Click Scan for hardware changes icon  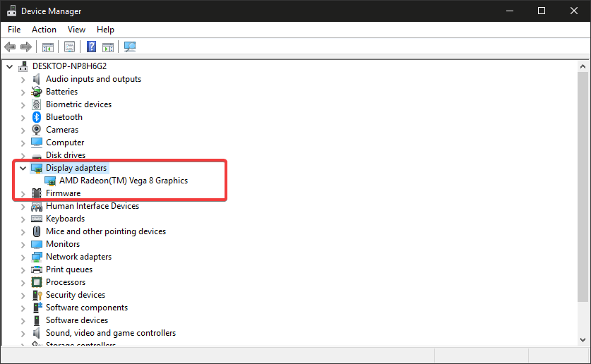pyautogui.click(x=130, y=47)
